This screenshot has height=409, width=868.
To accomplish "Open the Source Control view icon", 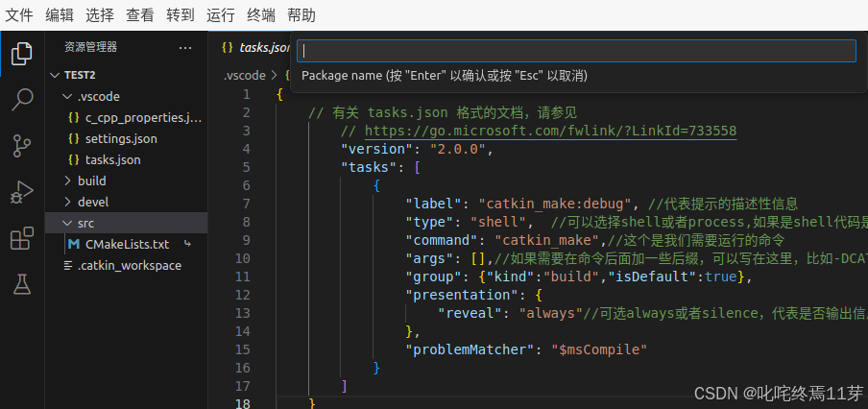I will point(21,146).
